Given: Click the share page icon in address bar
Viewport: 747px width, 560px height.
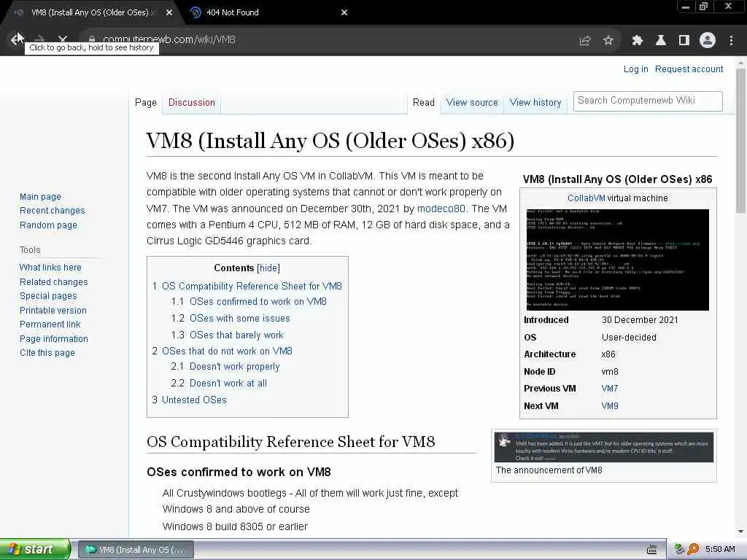Looking at the screenshot, I should 584,41.
